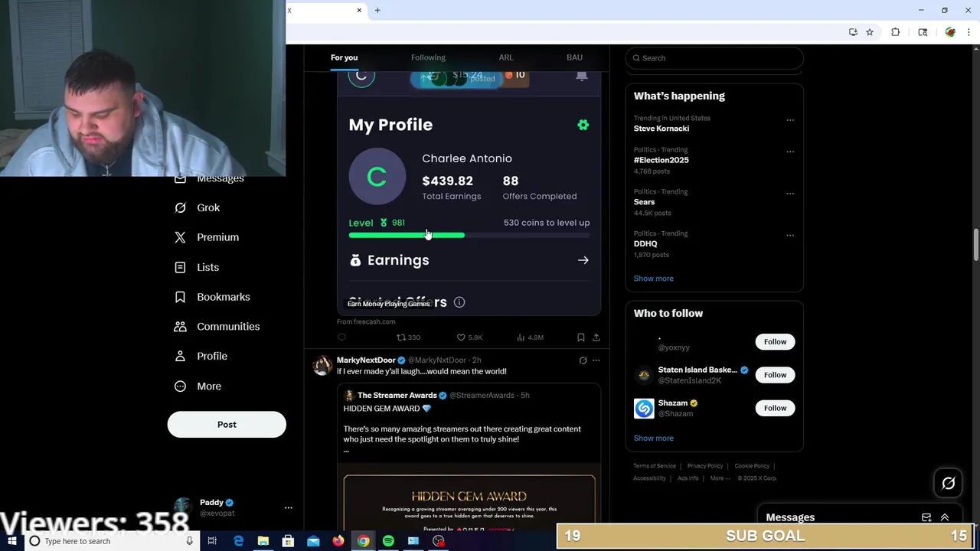The width and height of the screenshot is (980, 551).
Task: Open File Explorer from the taskbar
Action: click(x=263, y=541)
